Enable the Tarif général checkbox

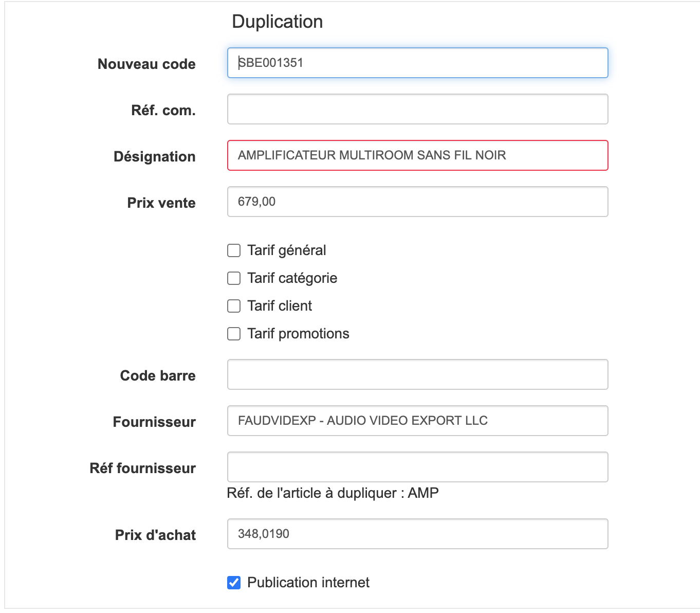click(234, 250)
